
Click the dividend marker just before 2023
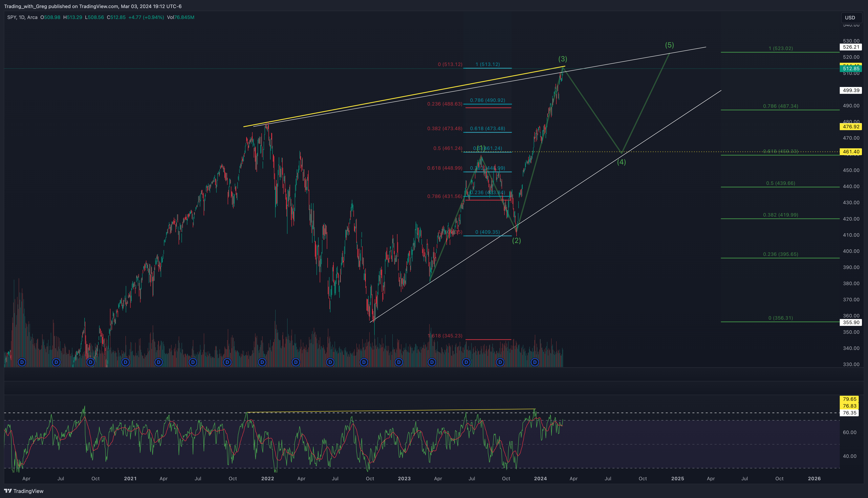point(399,362)
